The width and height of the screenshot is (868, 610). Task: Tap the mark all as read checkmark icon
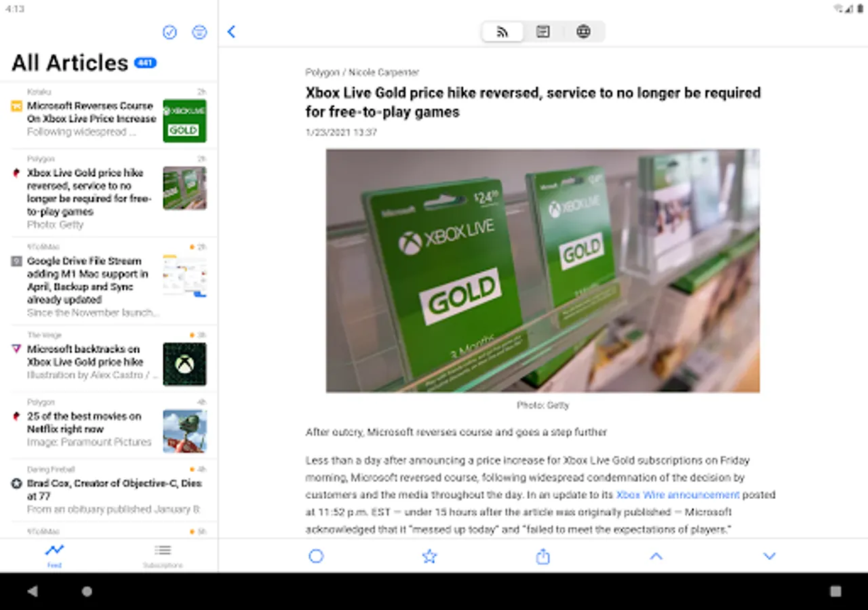[170, 32]
